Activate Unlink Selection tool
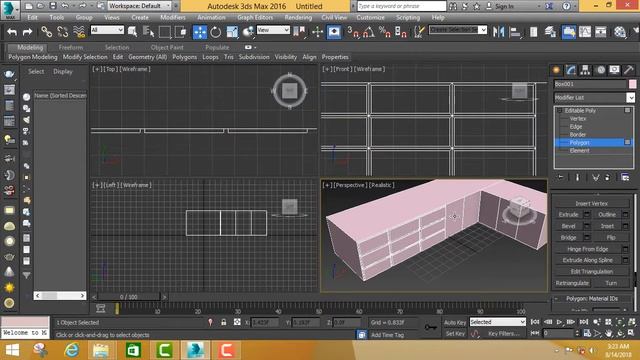 (62, 32)
